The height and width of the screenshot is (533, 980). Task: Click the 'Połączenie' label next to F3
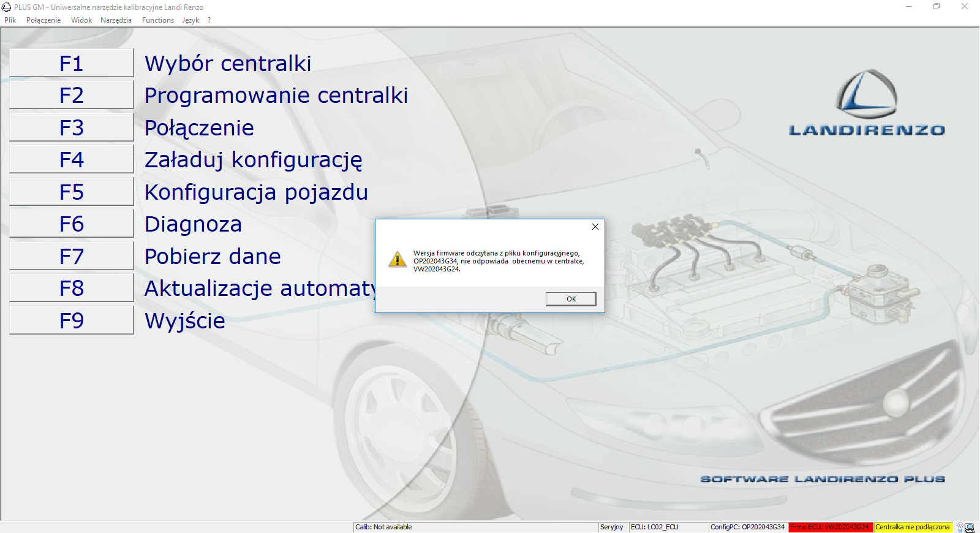pos(199,128)
